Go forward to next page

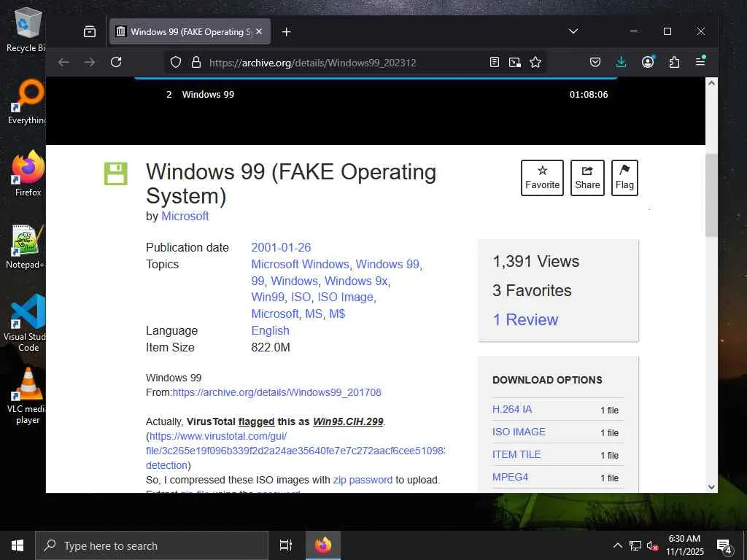pyautogui.click(x=90, y=63)
